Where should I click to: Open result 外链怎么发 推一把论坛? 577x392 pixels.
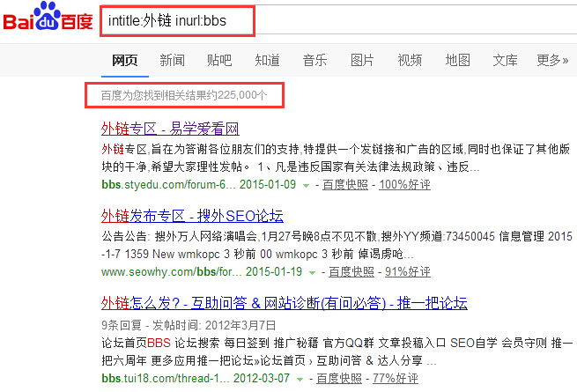284,304
